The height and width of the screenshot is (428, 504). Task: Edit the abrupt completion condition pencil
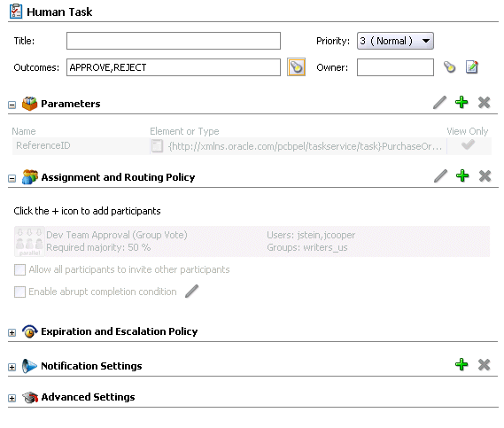coord(192,292)
